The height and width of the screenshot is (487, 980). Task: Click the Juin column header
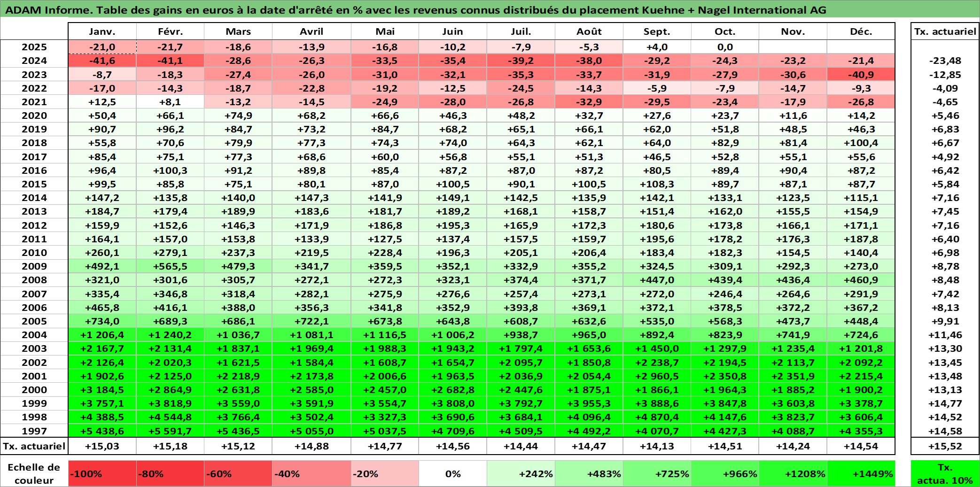pos(453,31)
